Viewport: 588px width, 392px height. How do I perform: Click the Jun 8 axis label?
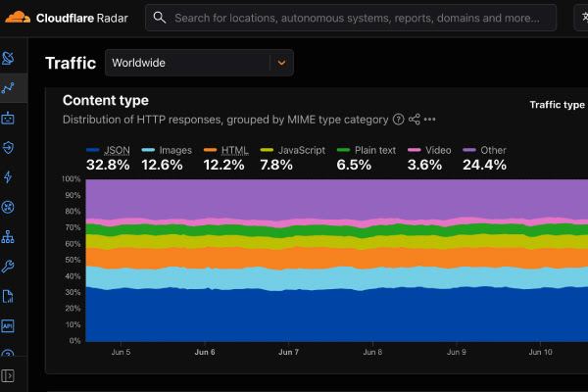tap(372, 352)
